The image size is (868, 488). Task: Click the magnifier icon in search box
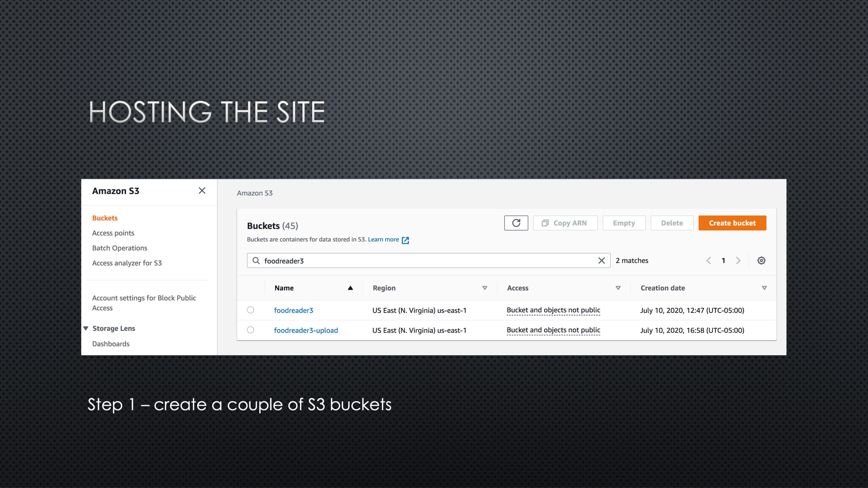[256, 261]
